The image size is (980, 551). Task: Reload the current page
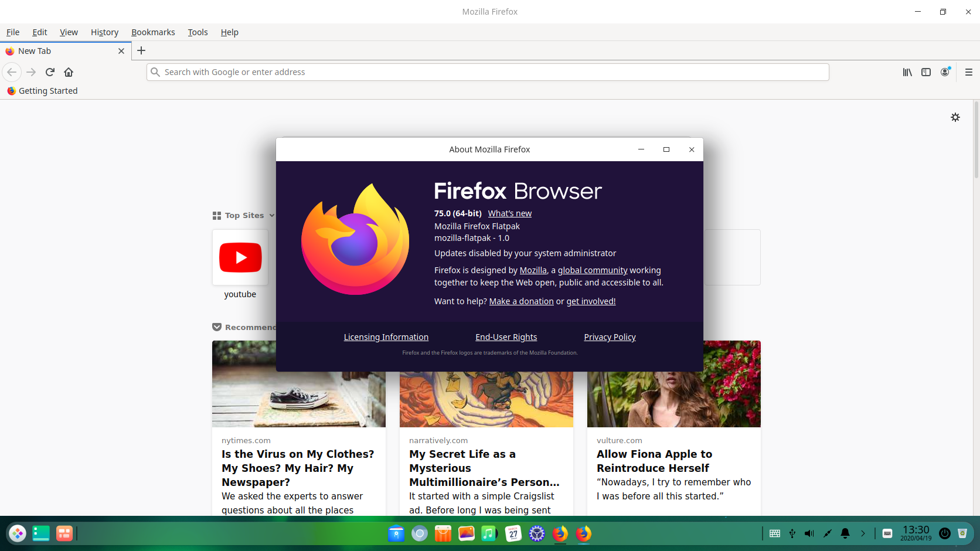click(50, 72)
